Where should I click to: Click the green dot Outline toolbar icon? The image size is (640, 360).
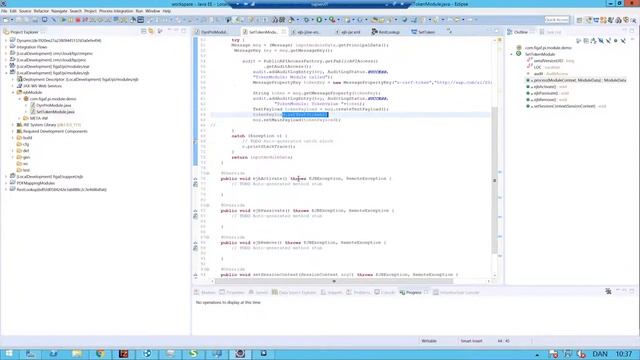[616, 41]
